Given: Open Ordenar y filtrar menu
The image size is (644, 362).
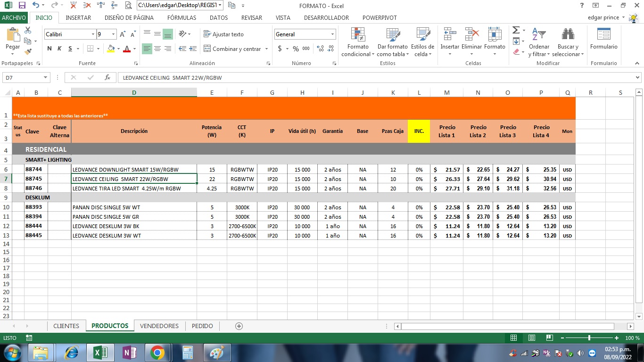Looking at the screenshot, I should click(539, 41).
